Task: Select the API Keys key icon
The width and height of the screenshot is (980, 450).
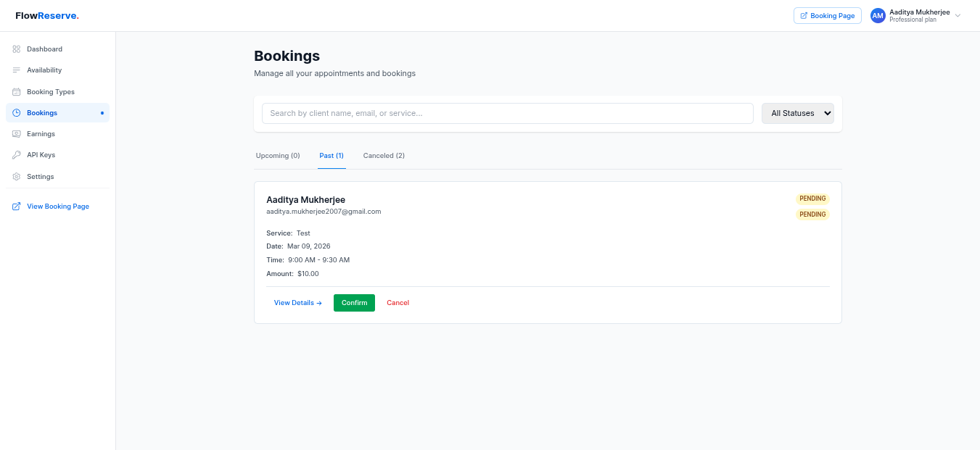Action: [16, 154]
